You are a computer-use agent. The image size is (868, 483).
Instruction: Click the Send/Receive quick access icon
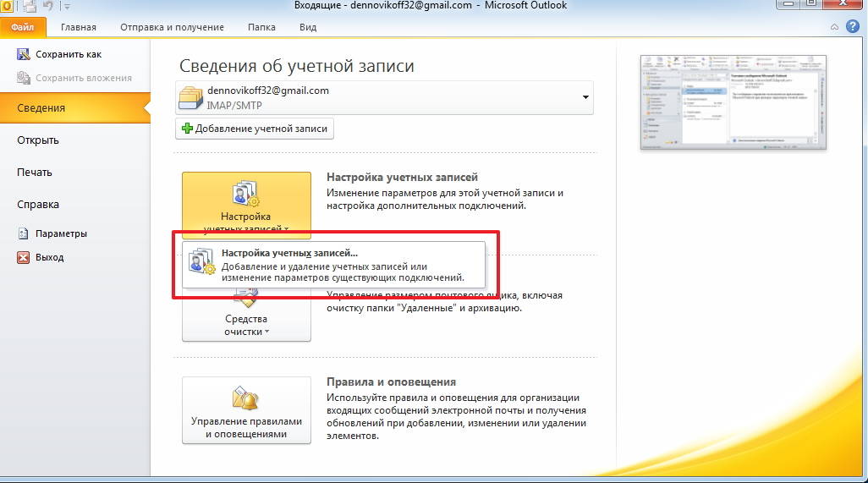(x=30, y=7)
